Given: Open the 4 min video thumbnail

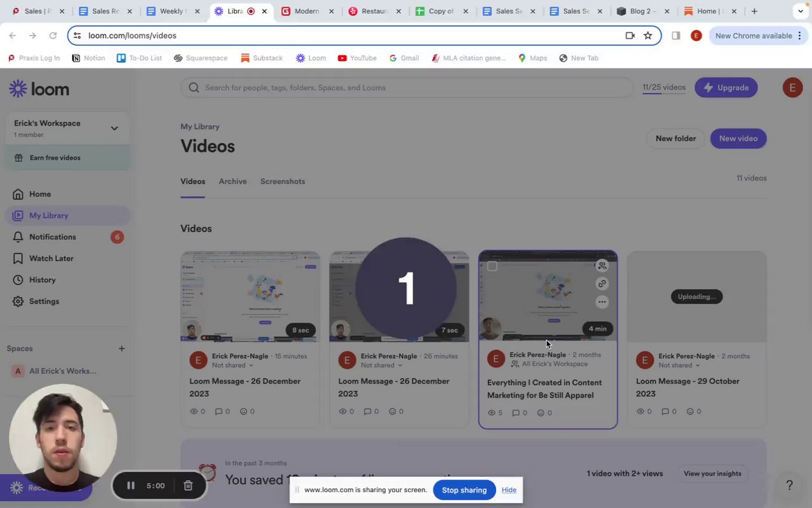Looking at the screenshot, I should 548,297.
